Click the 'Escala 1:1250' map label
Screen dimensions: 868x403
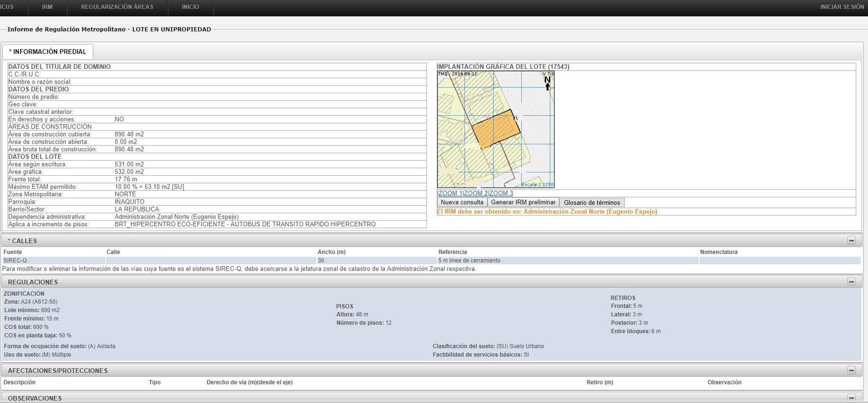click(537, 184)
